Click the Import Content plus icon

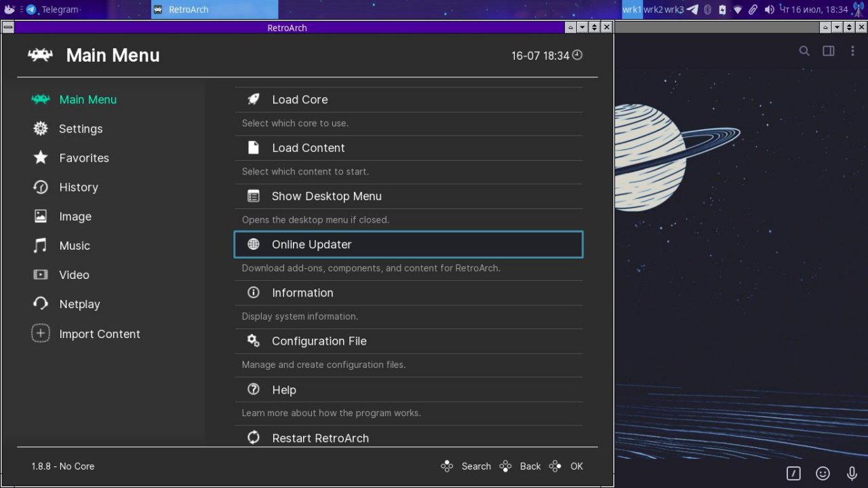pos(41,333)
